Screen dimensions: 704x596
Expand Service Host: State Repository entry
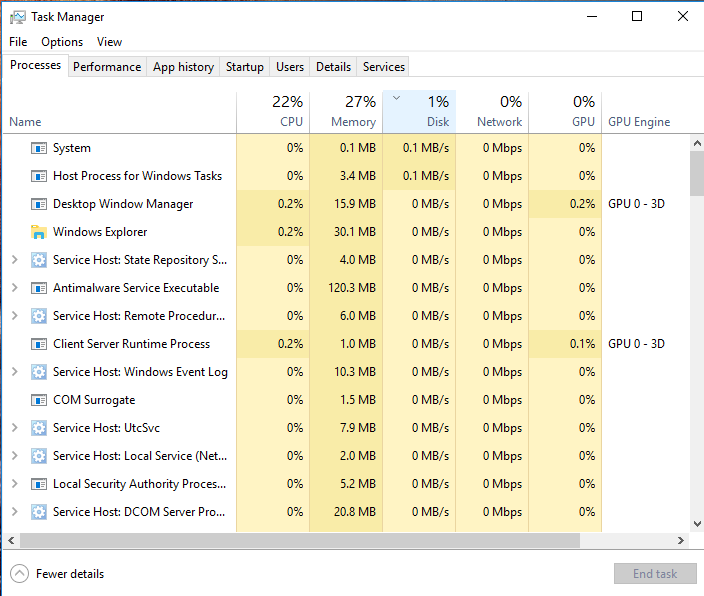coord(14,260)
